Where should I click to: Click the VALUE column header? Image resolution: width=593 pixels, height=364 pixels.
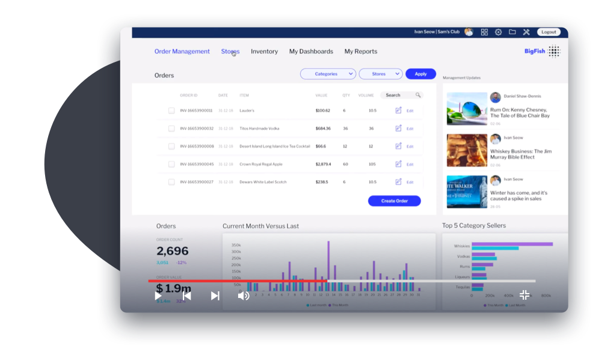tap(322, 95)
